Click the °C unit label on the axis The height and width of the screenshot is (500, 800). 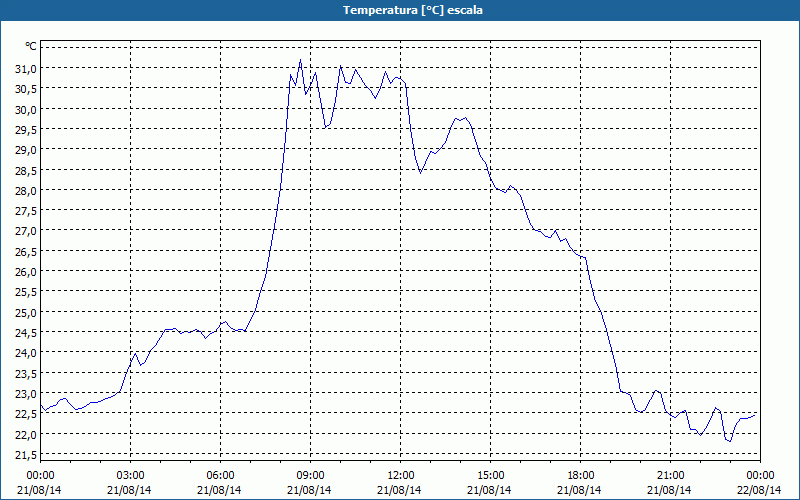[x=31, y=46]
